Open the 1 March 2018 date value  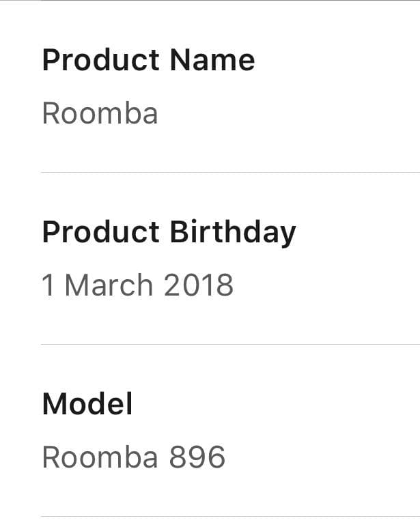pyautogui.click(x=137, y=285)
